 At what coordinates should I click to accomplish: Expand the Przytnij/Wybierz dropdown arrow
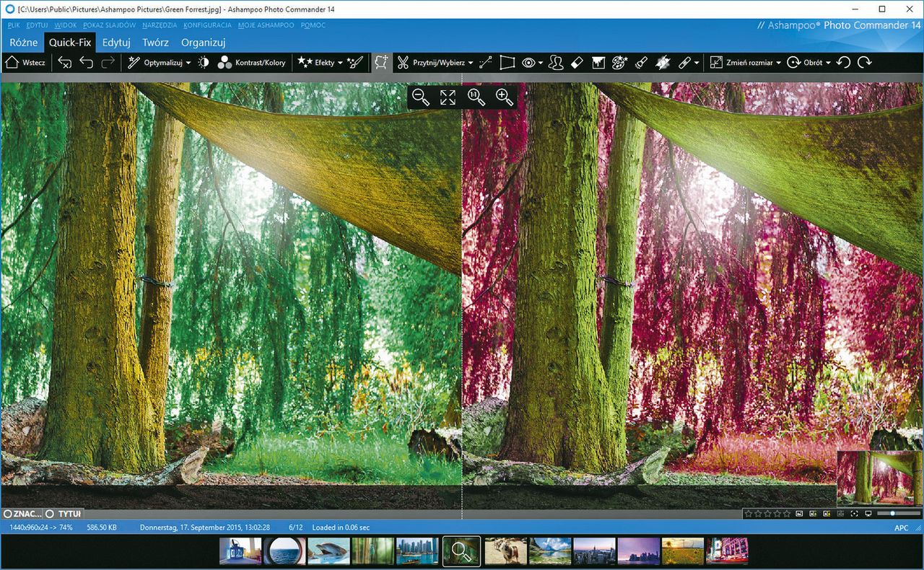pos(471,63)
